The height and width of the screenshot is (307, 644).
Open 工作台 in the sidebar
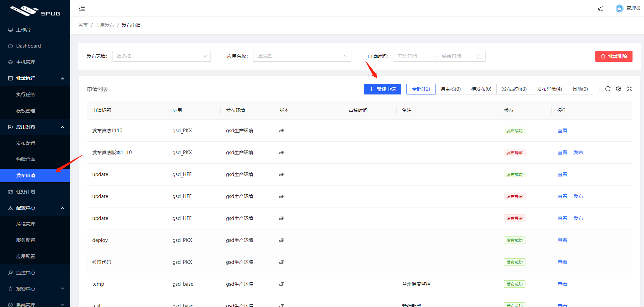[x=35, y=30]
